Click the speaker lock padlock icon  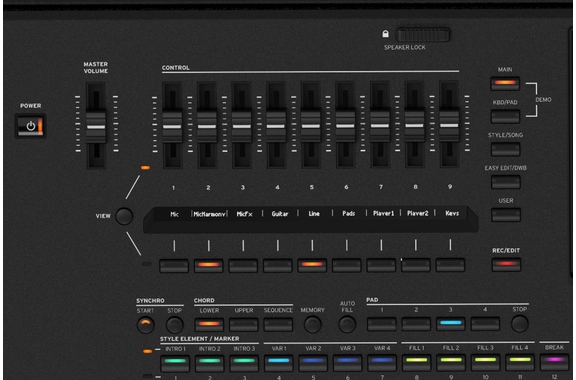385,34
